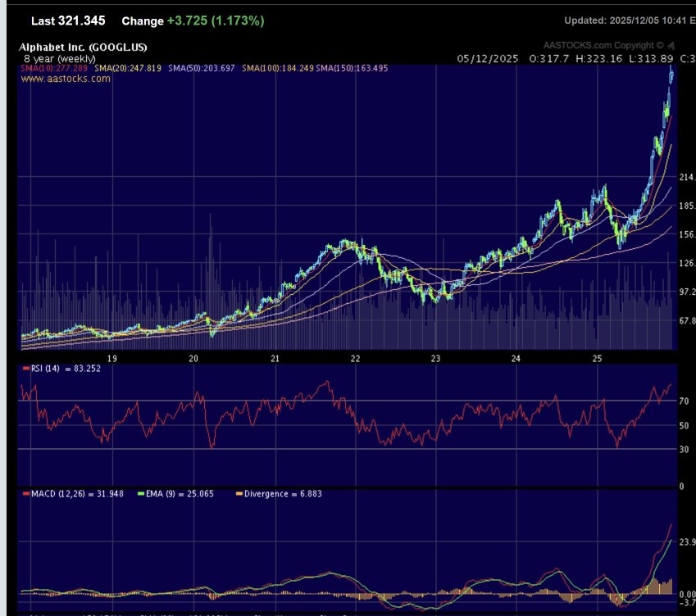Viewport: 696px width, 616px height.
Task: Click the open price O:317.7
Action: [549, 58]
